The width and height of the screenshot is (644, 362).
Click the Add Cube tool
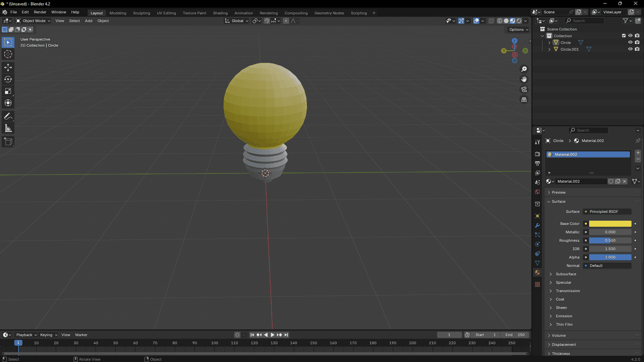point(8,142)
